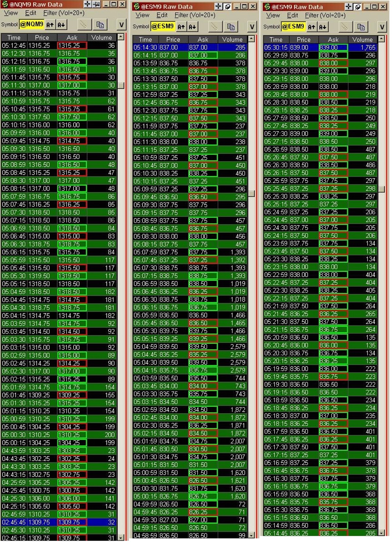The width and height of the screenshot is (392, 552).
Task: Click the app icon in the right @ESM9 title bar
Action: (x=267, y=7)
